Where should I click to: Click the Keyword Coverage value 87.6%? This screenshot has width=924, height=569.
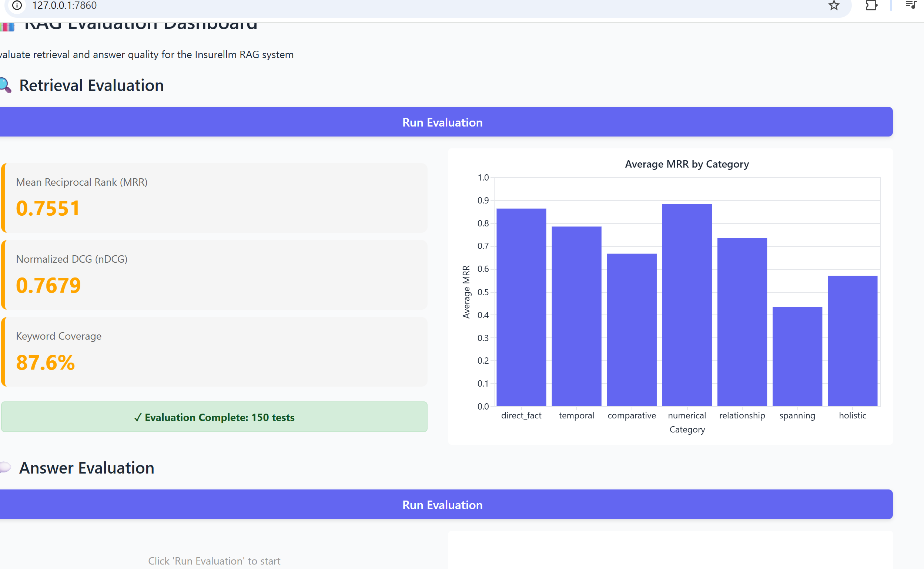45,363
